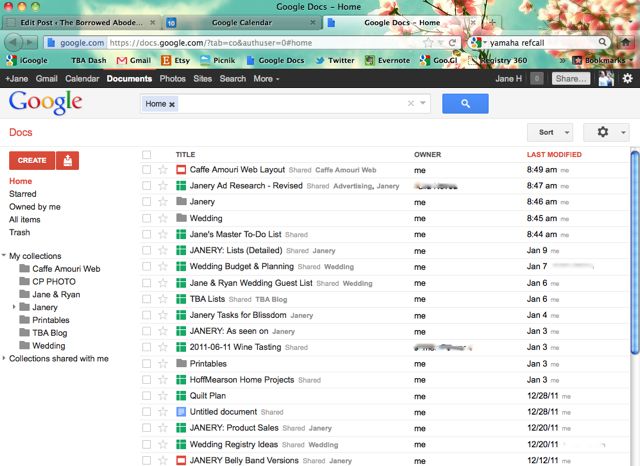Click the notification count box beside Jane H

[x=536, y=78]
